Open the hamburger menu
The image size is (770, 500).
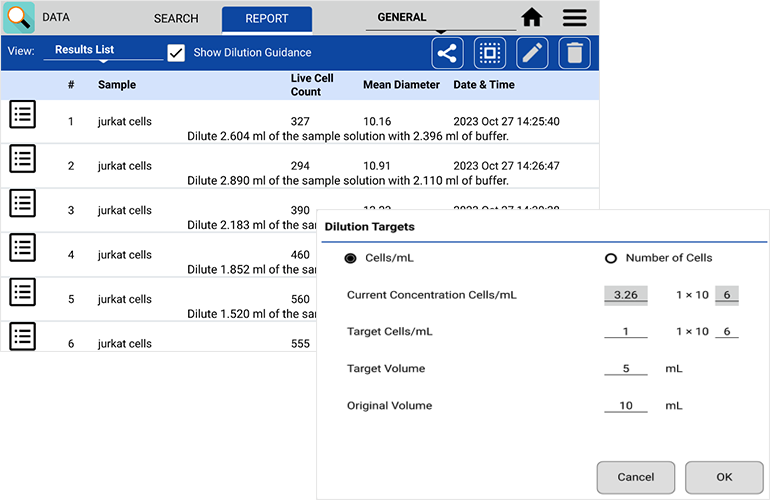pyautogui.click(x=574, y=18)
